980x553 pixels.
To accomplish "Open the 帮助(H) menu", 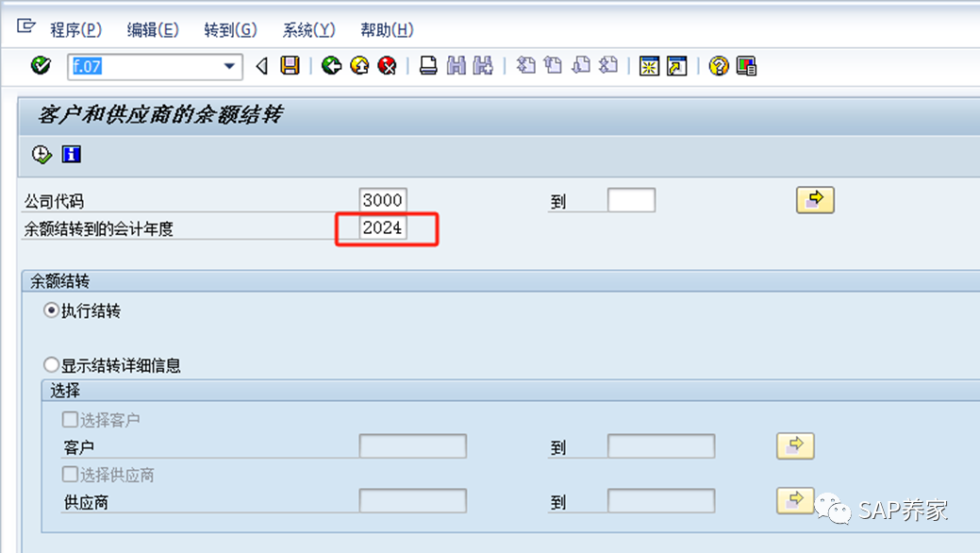I will (387, 29).
